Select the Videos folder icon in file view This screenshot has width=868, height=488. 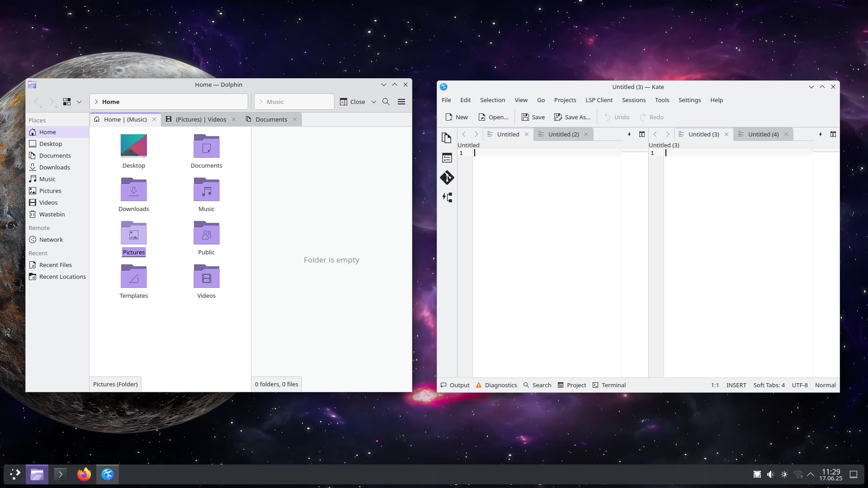point(207,276)
